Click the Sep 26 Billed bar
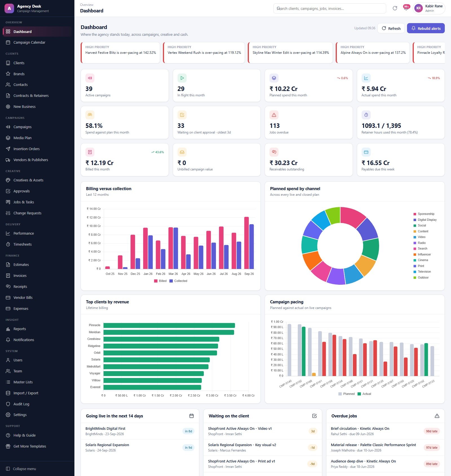The image size is (451, 476). tap(247, 243)
